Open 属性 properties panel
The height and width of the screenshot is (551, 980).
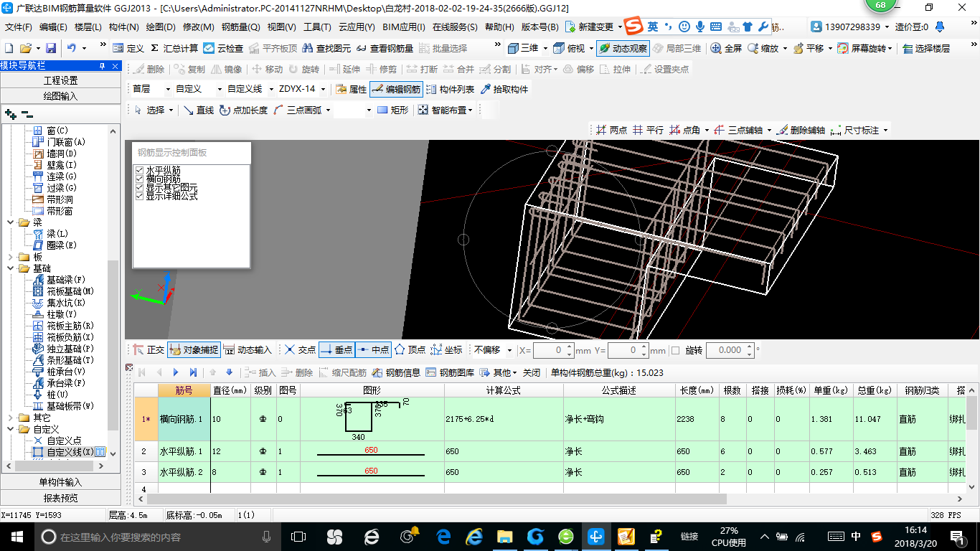click(x=352, y=90)
